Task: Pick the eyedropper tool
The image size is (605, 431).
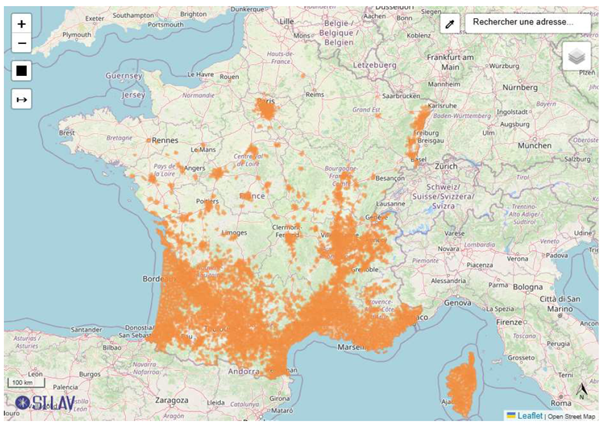Action: pyautogui.click(x=450, y=24)
